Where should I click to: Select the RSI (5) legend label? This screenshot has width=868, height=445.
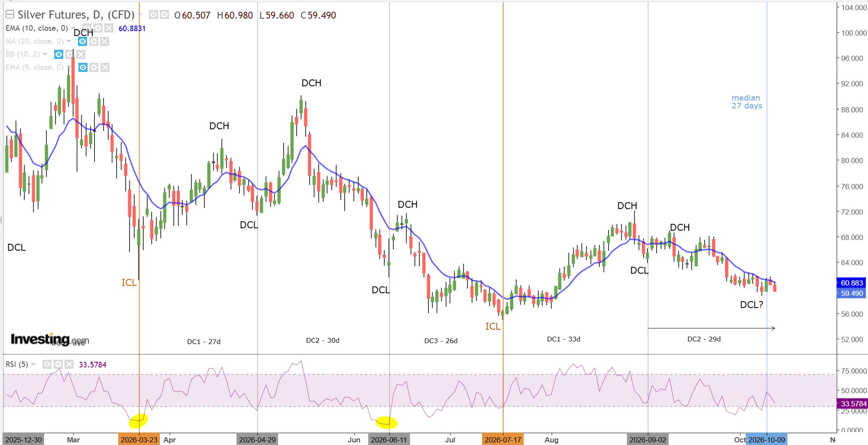(x=17, y=364)
